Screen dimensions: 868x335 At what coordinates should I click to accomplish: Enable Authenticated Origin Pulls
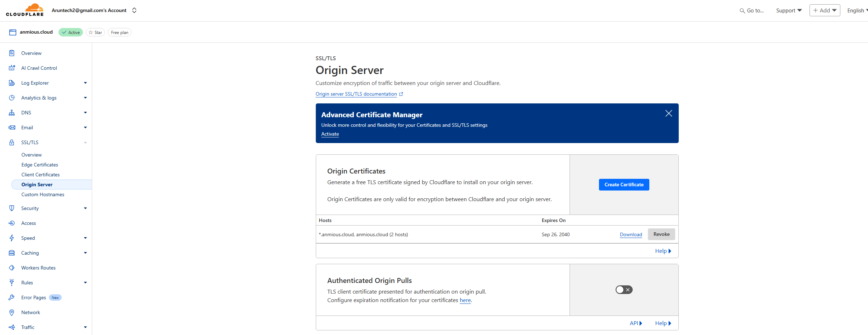pyautogui.click(x=624, y=289)
